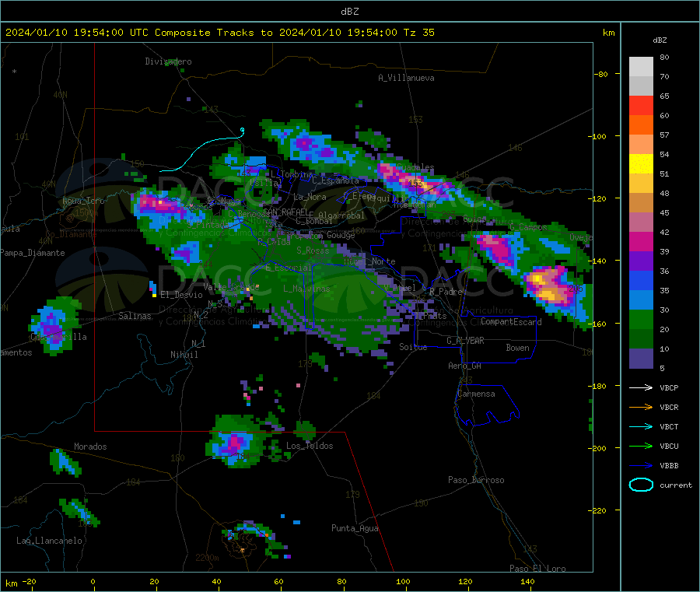Select the red 60 dBZ color swatch

point(641,105)
